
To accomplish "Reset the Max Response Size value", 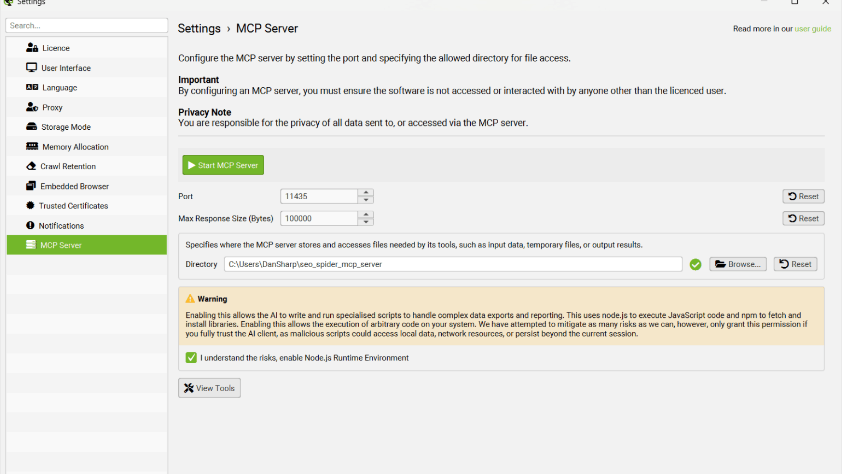I will [803, 218].
